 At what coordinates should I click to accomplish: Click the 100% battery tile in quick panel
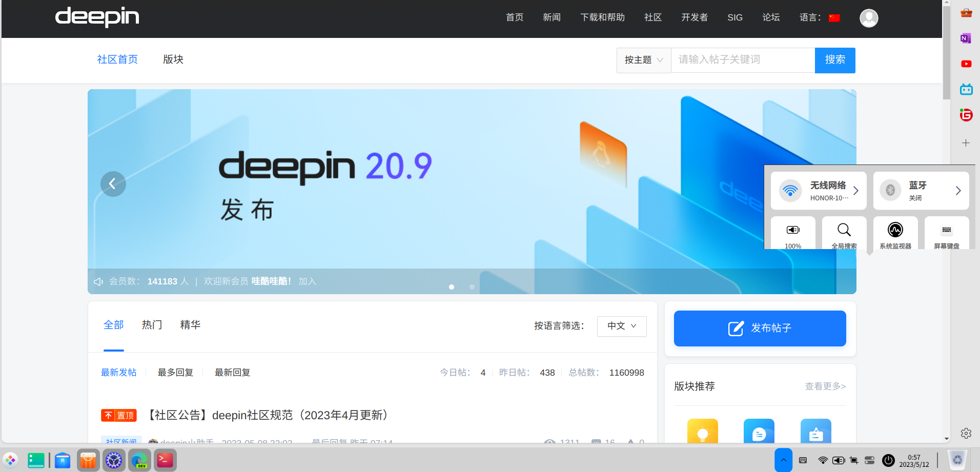(x=793, y=233)
